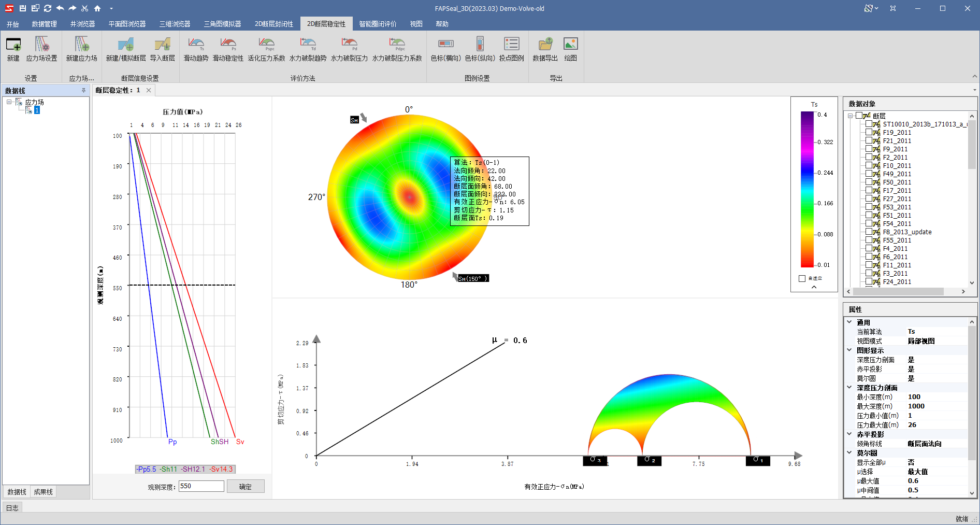Check the F19_2011 fault checkbox

point(869,132)
